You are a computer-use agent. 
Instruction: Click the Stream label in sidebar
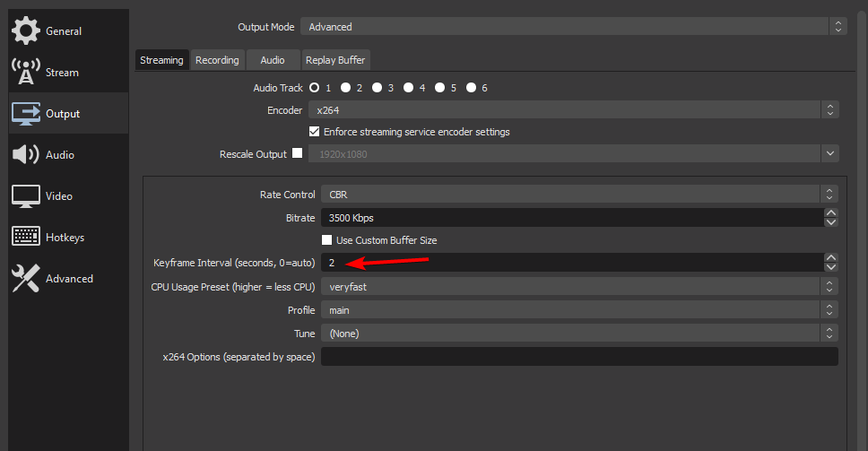pos(62,73)
